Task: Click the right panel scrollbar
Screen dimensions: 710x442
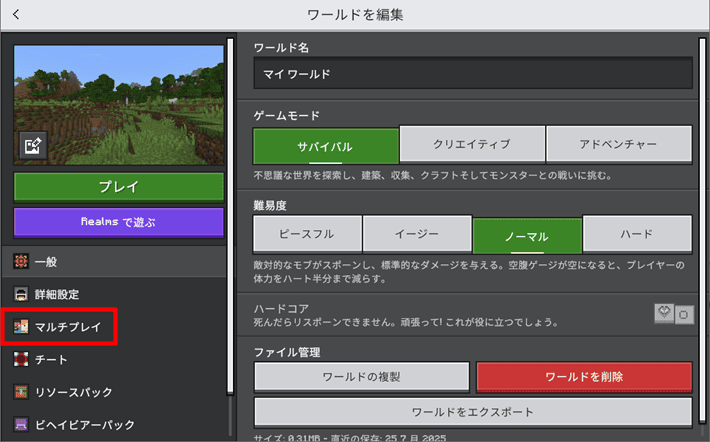Action: click(x=702, y=231)
